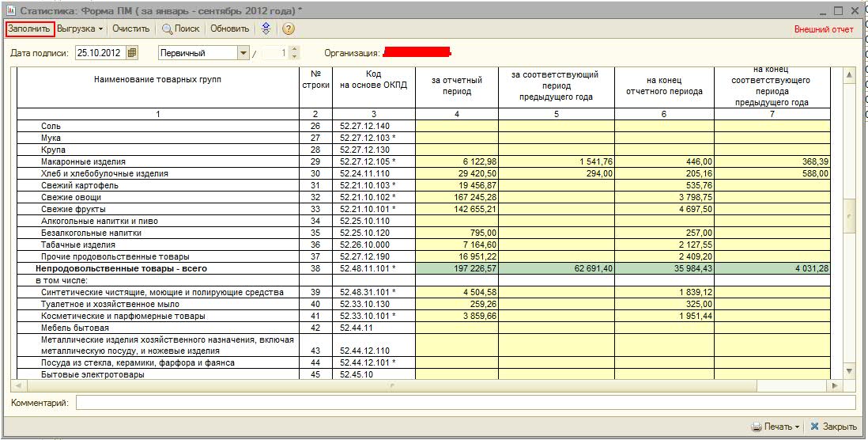Select cell 4 697,50 for Свежие фрукты
Screen dimensions: 868x440
tap(664, 209)
